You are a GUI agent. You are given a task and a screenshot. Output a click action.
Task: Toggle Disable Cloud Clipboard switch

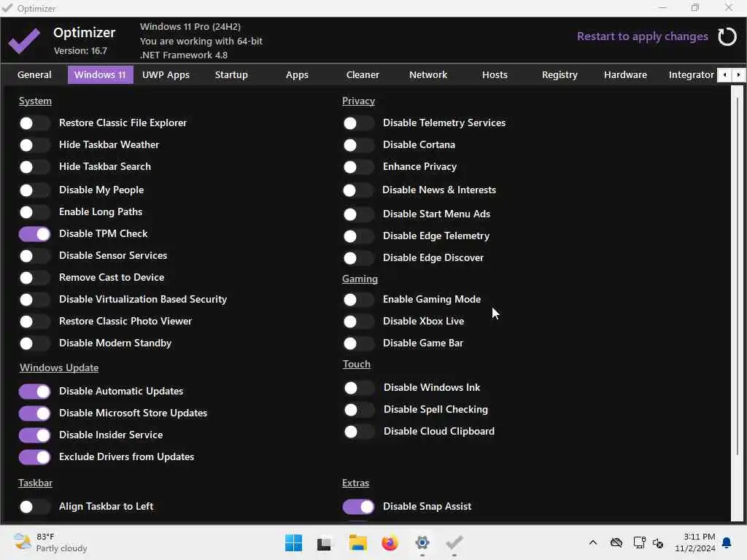click(359, 432)
